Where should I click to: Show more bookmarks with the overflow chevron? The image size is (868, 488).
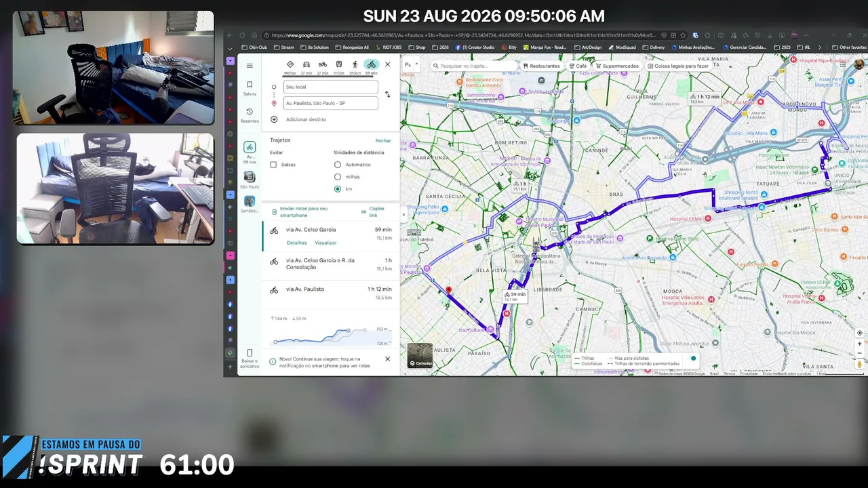819,47
